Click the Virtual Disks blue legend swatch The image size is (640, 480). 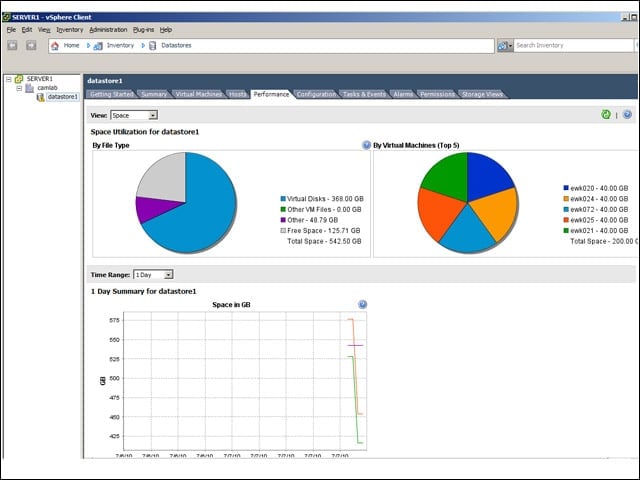[x=283, y=199]
